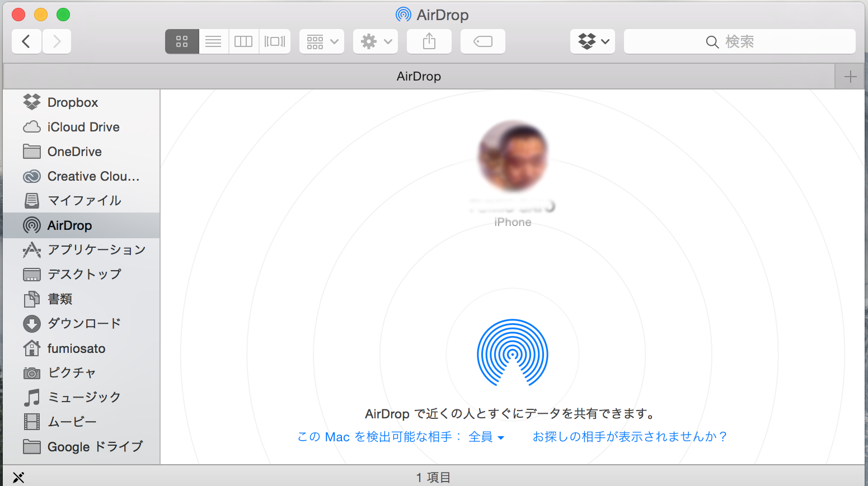The width and height of the screenshot is (868, 486).
Task: Open デスクトップ label in sidebar
Action: 85,275
